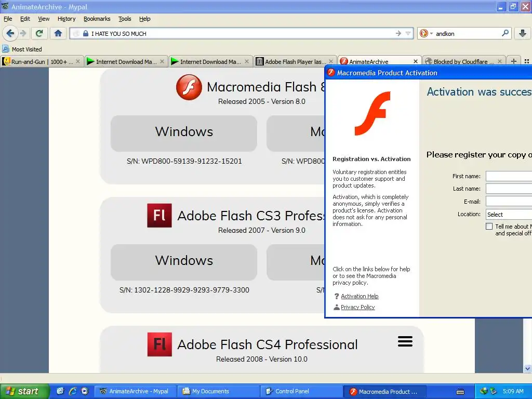Expand the address bar history dropdown
532x399 pixels.
click(408, 33)
